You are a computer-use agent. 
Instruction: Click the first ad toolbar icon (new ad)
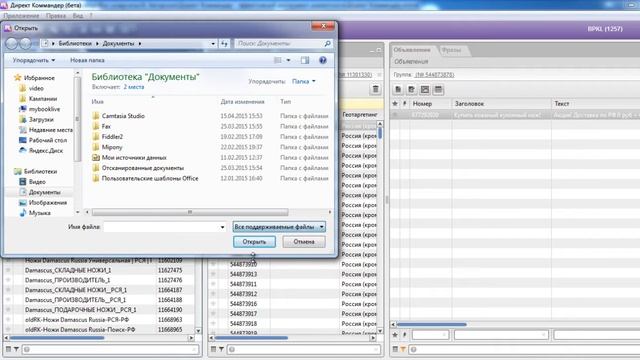click(398, 89)
